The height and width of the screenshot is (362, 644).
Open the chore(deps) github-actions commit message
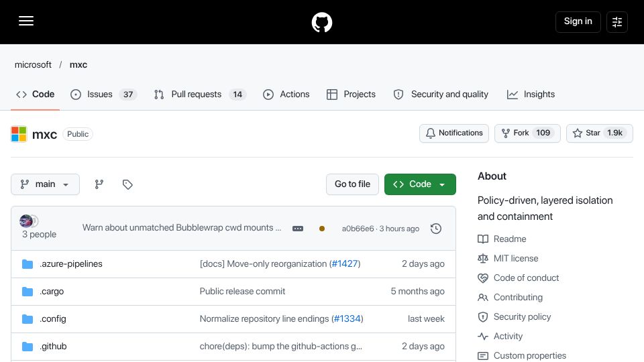pyautogui.click(x=281, y=347)
